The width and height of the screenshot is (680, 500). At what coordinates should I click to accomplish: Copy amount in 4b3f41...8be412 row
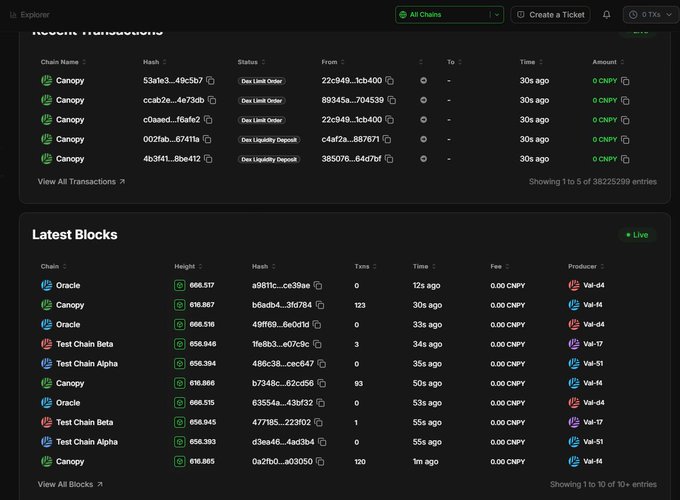coord(625,159)
